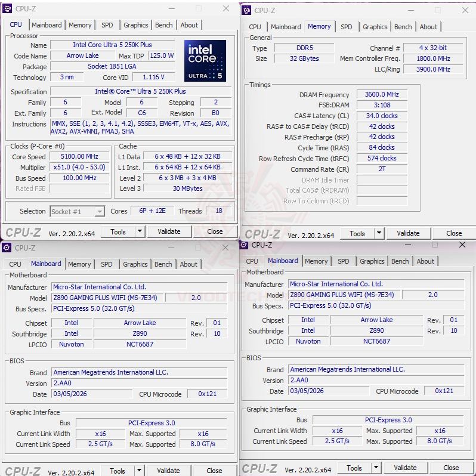Select About tab in bottom-left window

[x=188, y=264]
